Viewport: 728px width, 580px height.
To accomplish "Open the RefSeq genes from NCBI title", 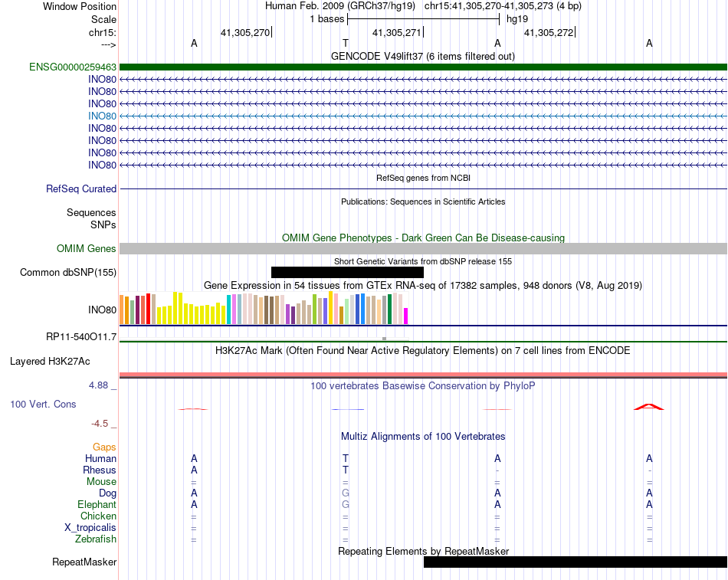I will [423, 178].
